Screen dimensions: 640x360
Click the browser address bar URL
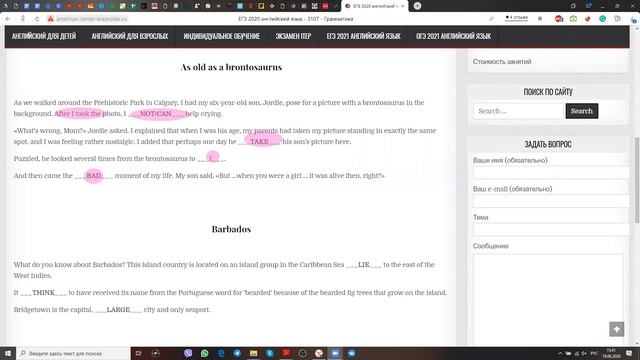[x=92, y=19]
